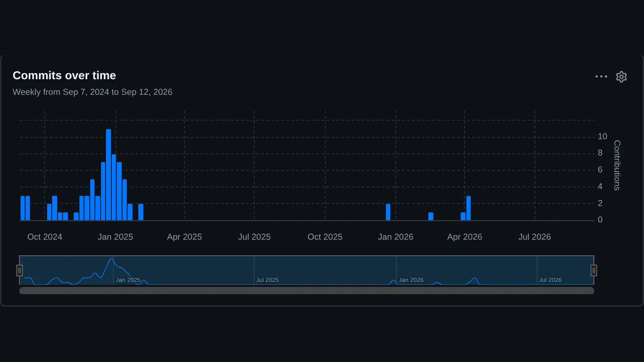Screen dimensions: 644x362
Task: Click the commit bar at Jan 2026
Action: point(388,212)
